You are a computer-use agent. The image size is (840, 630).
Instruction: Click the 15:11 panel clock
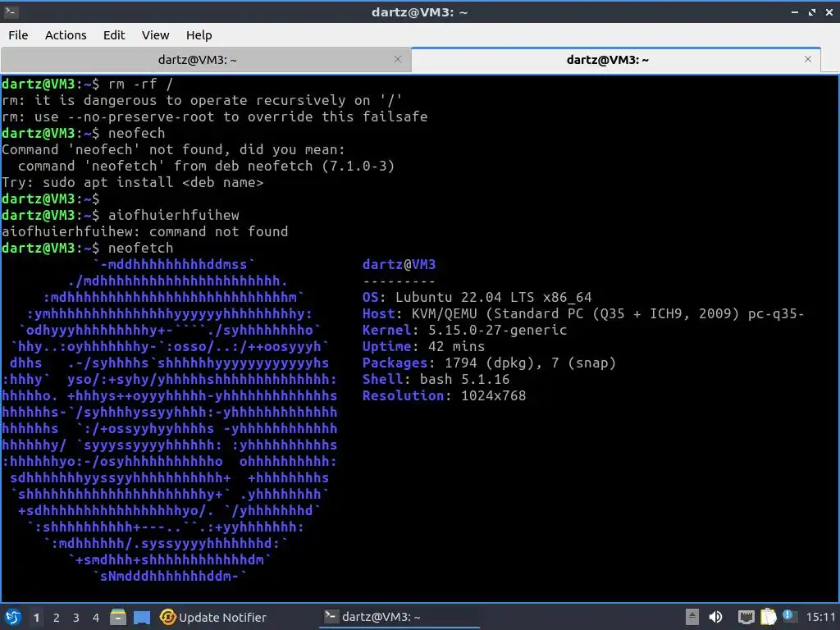point(820,617)
